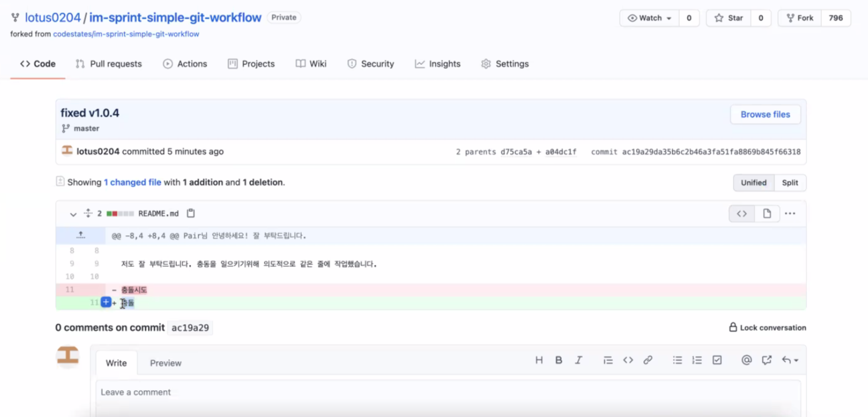Viewport: 868px width, 417px height.
Task: Open the README.md file link
Action: (159, 214)
